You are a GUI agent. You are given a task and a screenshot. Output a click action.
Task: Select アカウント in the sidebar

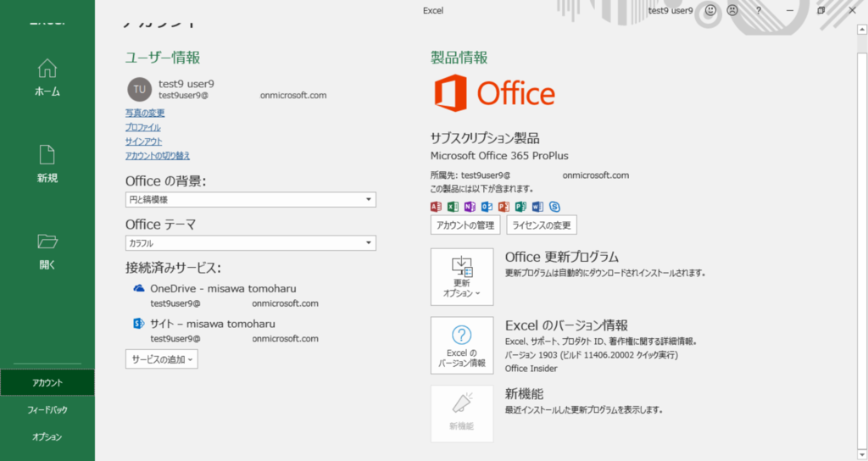(x=47, y=382)
